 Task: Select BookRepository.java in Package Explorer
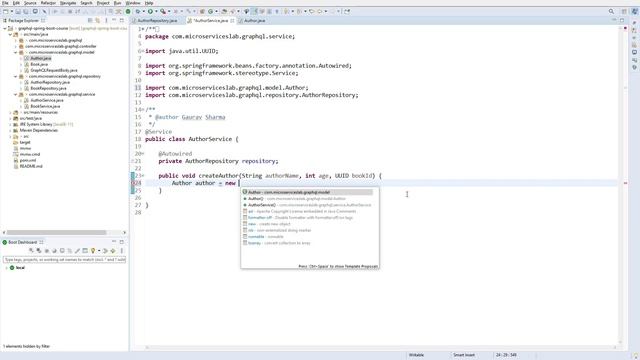(48, 88)
